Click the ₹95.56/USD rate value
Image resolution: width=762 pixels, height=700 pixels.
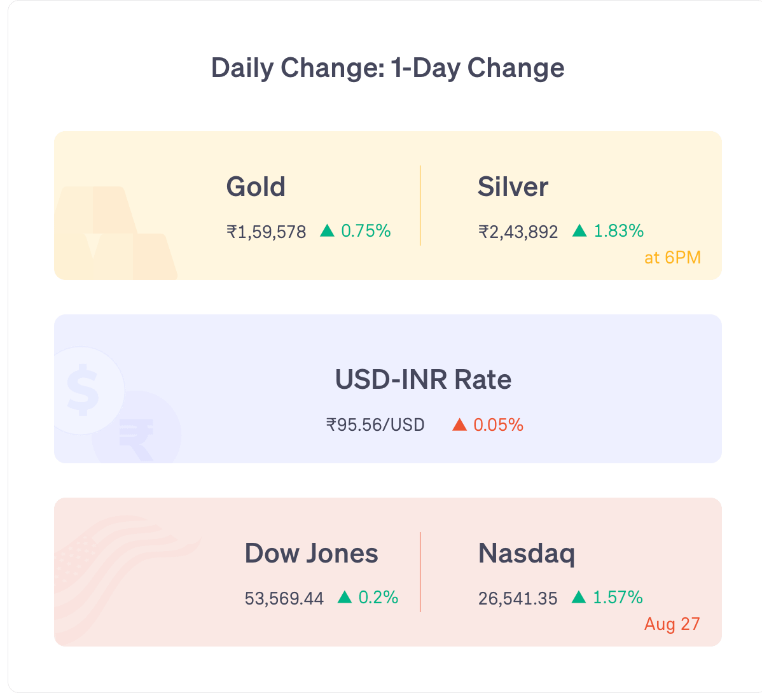(x=375, y=425)
